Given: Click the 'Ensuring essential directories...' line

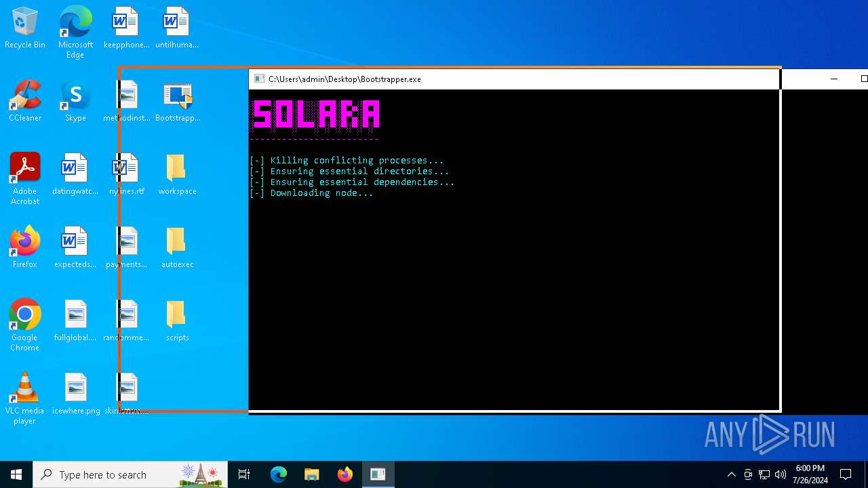Looking at the screenshot, I should pos(349,171).
